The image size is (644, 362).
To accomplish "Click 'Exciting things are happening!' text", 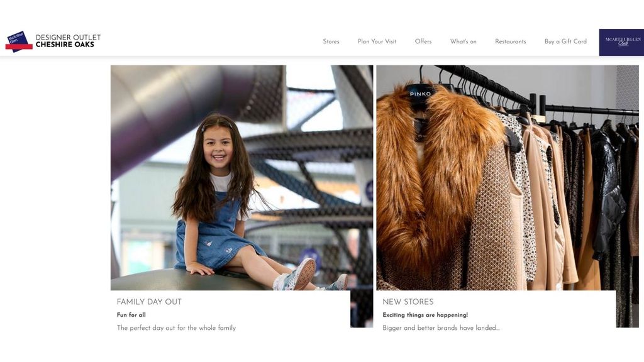I will 425,314.
